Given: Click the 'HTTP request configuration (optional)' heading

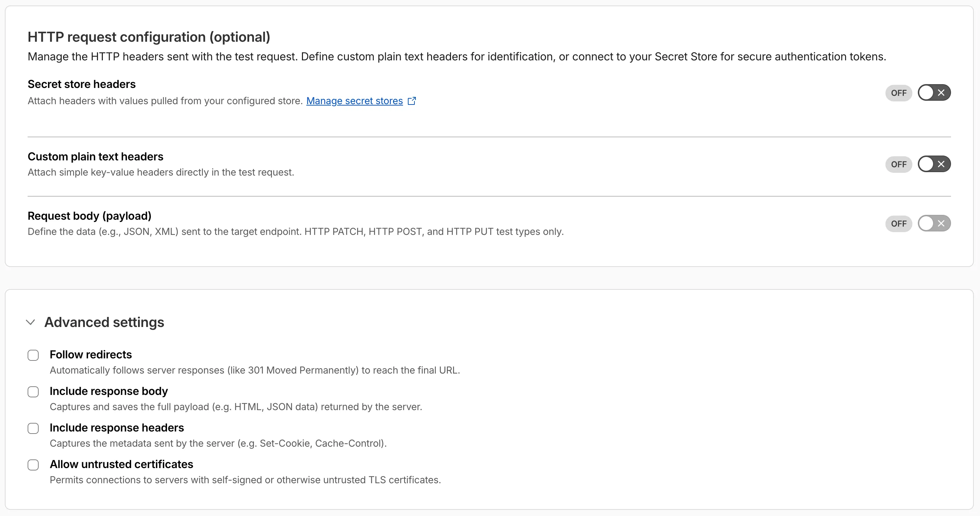Looking at the screenshot, I should (x=149, y=37).
